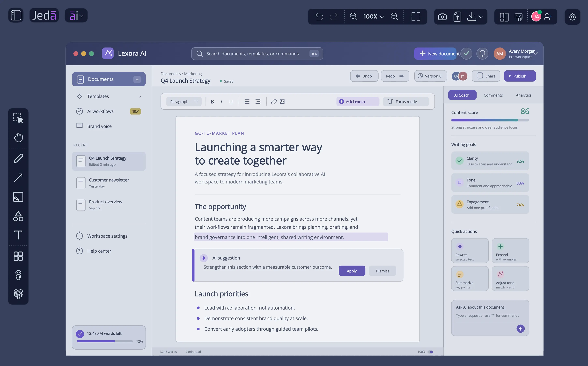The height and width of the screenshot is (366, 588).
Task: Open the Paragraph style dropdown
Action: 184,102
